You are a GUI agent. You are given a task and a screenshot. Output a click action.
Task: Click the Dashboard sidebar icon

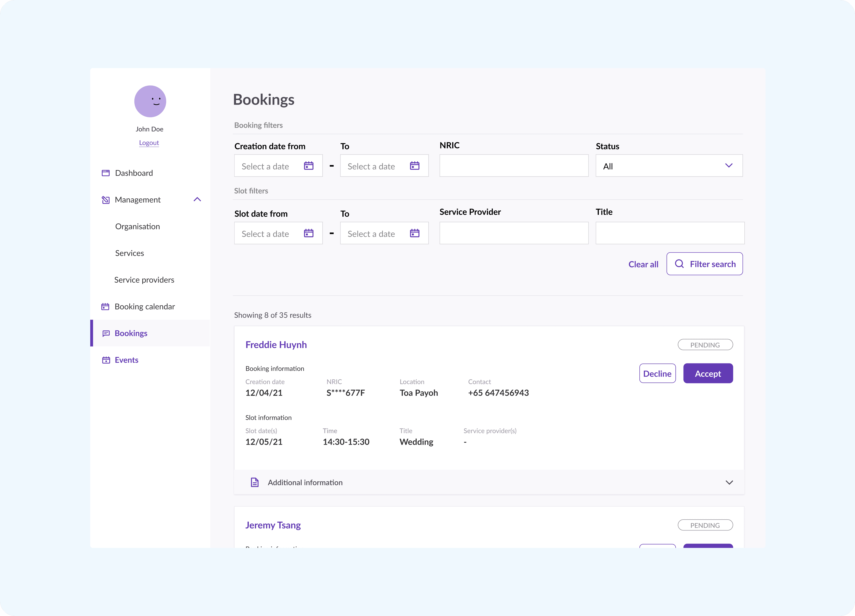pyautogui.click(x=106, y=173)
